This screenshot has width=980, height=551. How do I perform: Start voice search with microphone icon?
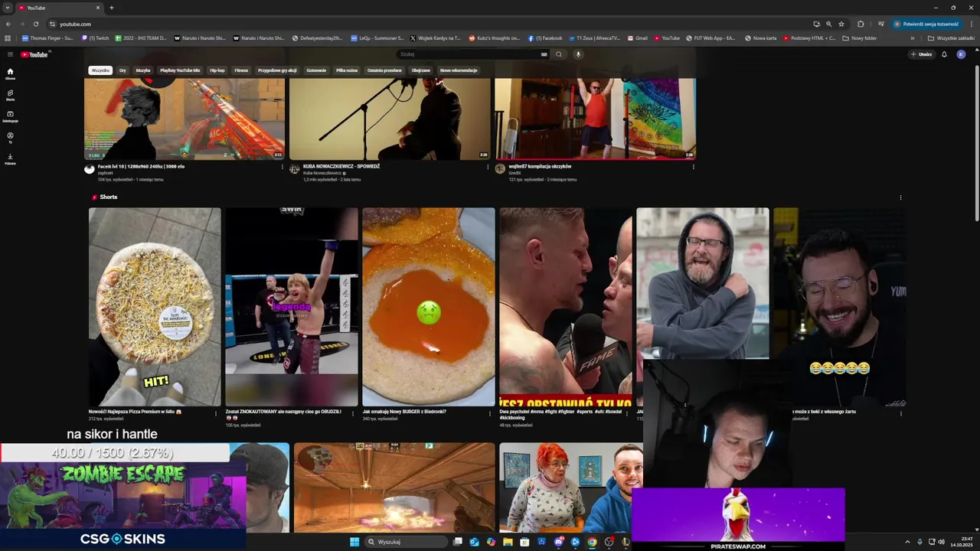[x=578, y=54]
